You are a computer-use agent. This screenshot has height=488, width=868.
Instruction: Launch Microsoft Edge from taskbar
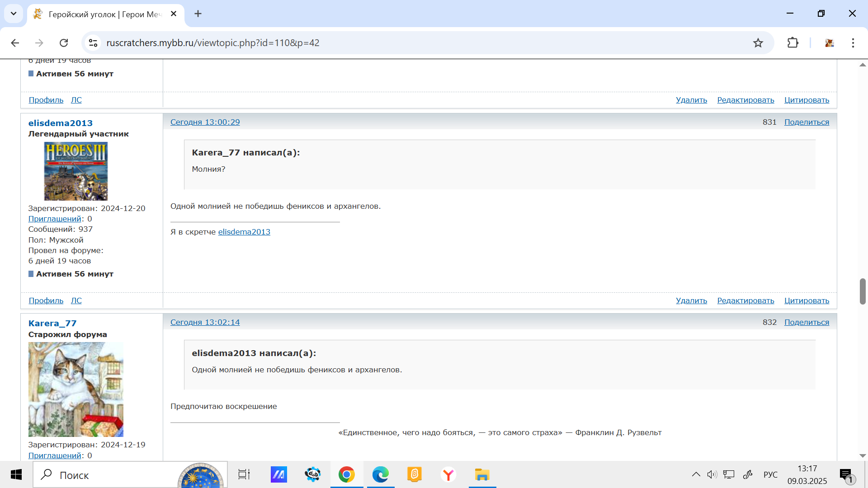point(380,475)
